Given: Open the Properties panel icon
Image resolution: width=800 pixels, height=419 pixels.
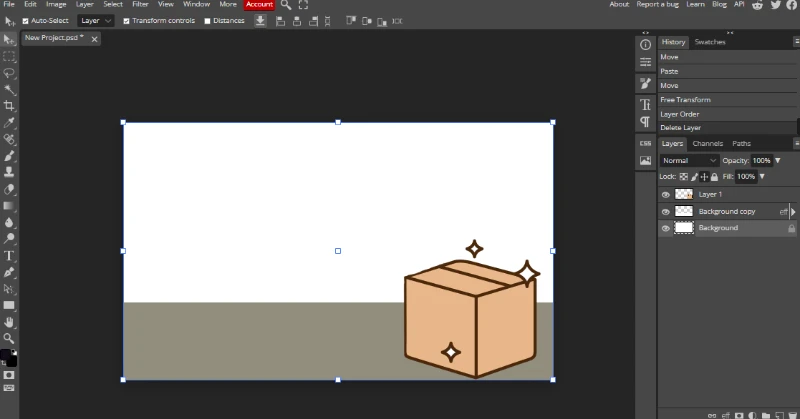Looking at the screenshot, I should (x=645, y=62).
